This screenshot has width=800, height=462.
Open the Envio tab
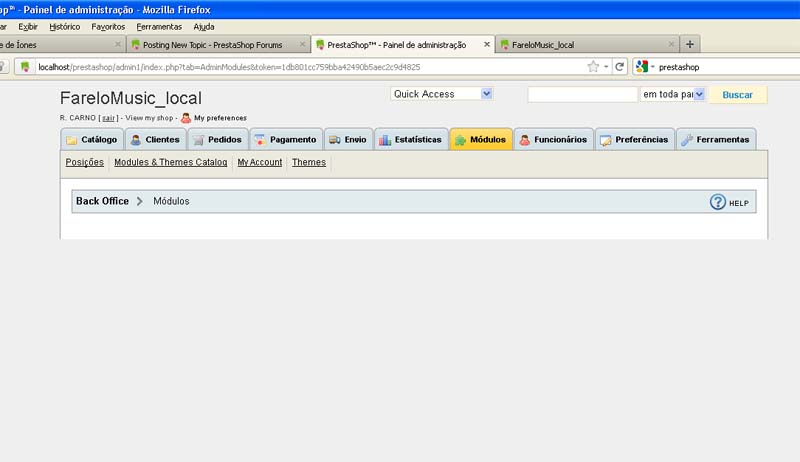[348, 139]
